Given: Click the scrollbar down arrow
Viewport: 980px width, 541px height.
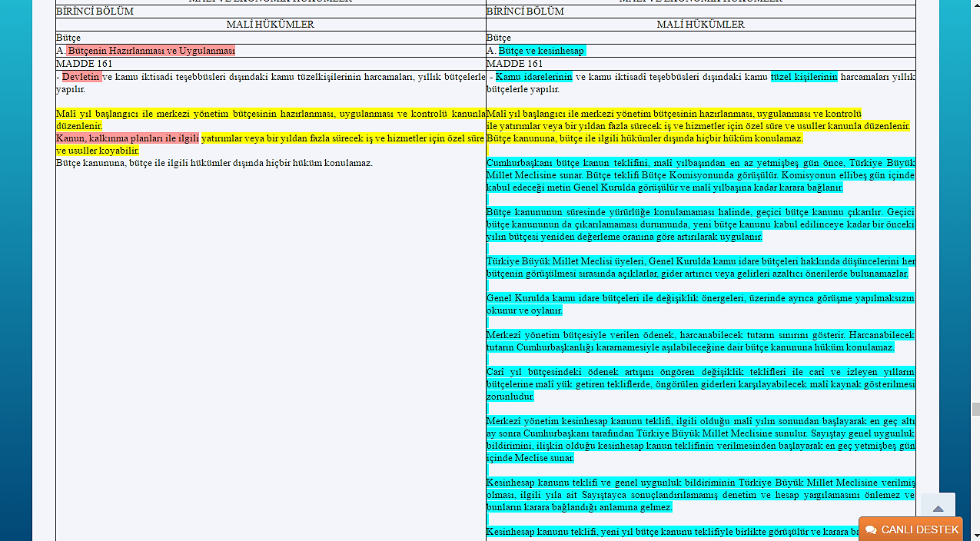Looking at the screenshot, I should (x=975, y=535).
